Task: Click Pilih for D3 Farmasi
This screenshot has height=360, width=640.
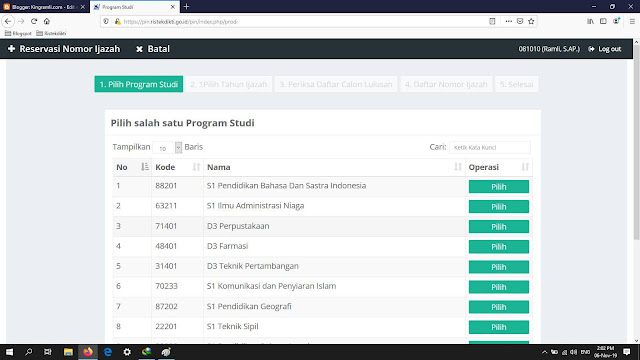Action: [x=499, y=247]
